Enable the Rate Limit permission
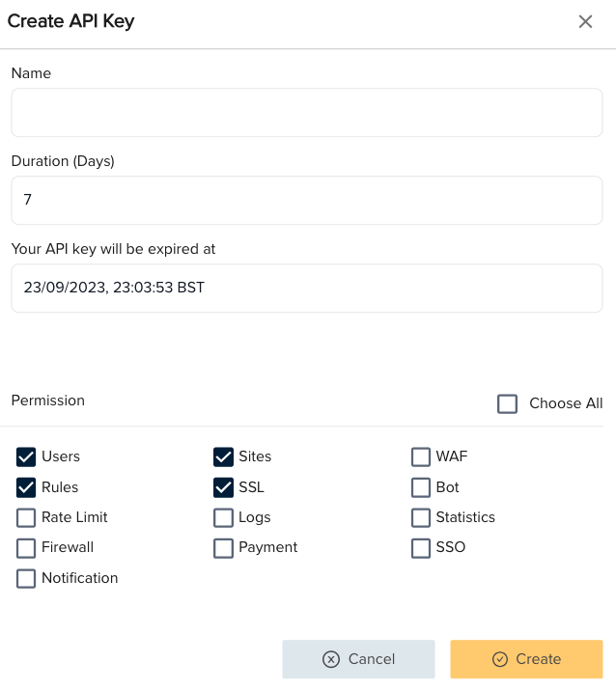The width and height of the screenshot is (616, 690). (26, 517)
